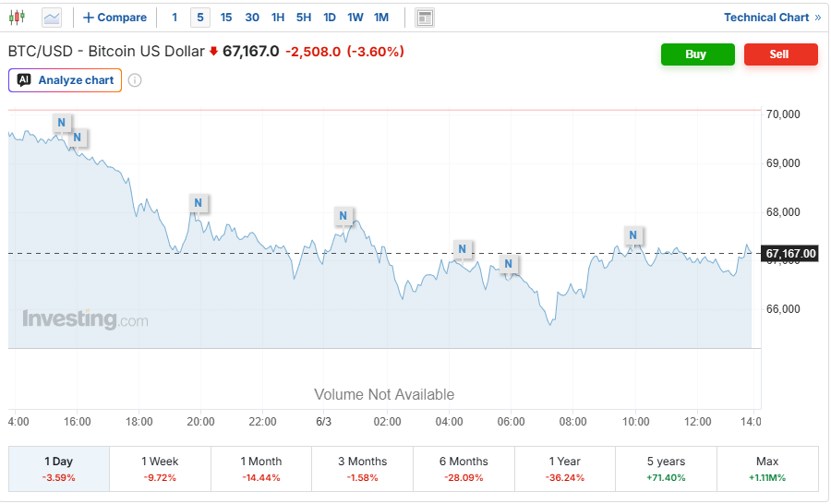The image size is (831, 504).
Task: Click the Volume Not Available text
Action: click(x=384, y=395)
